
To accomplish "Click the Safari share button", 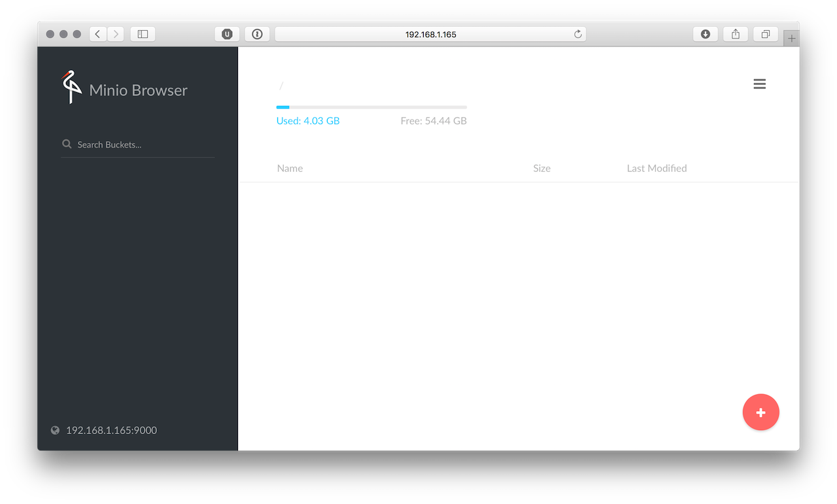I will click(736, 34).
